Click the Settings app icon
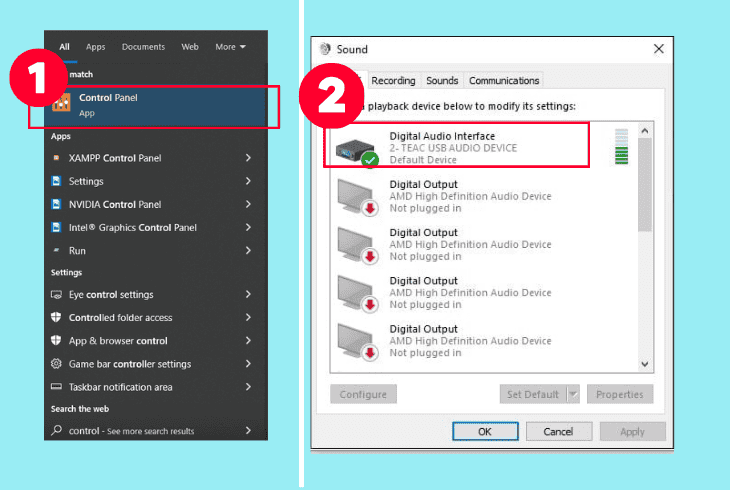This screenshot has width=730, height=490. (56, 181)
